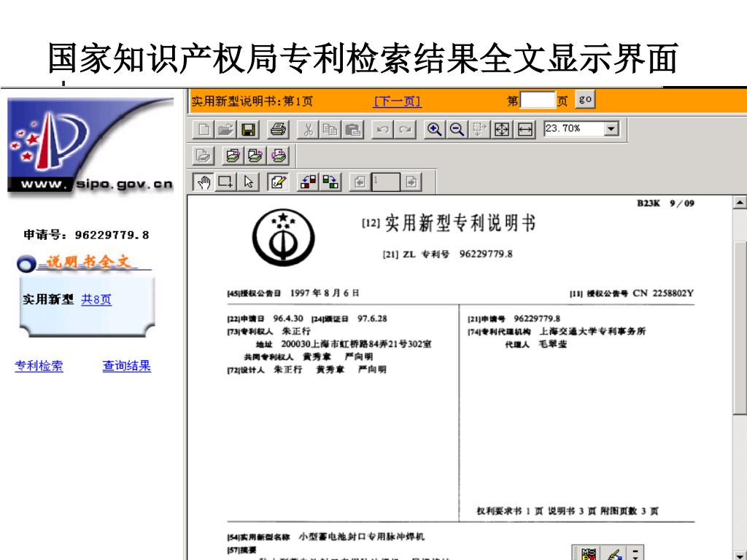Image resolution: width=747 pixels, height=560 pixels.
Task: Click the Copy icon in toolbar
Action: point(330,130)
